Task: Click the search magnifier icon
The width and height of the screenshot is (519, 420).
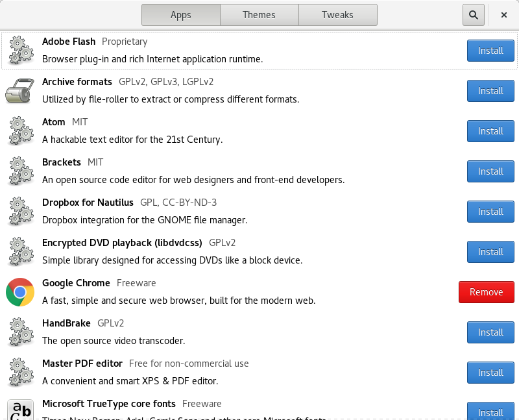Action: pyautogui.click(x=474, y=15)
